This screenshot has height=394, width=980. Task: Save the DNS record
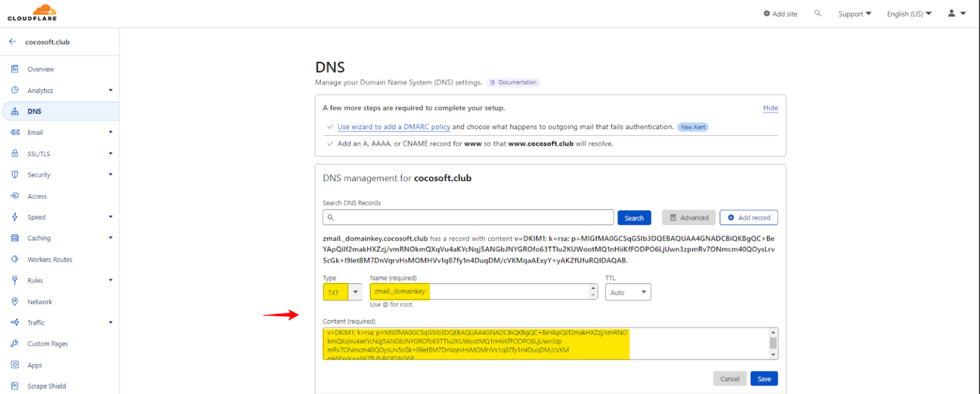764,378
